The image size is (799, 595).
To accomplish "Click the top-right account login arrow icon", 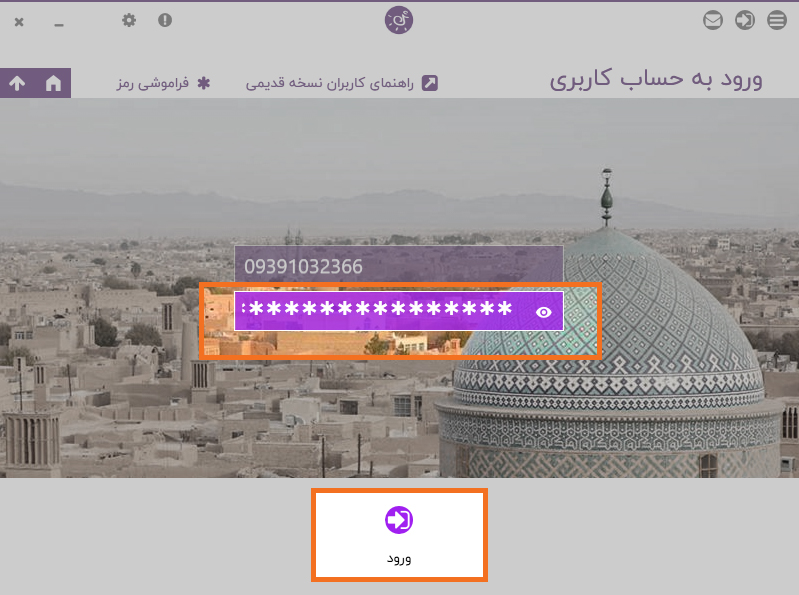I will (744, 20).
